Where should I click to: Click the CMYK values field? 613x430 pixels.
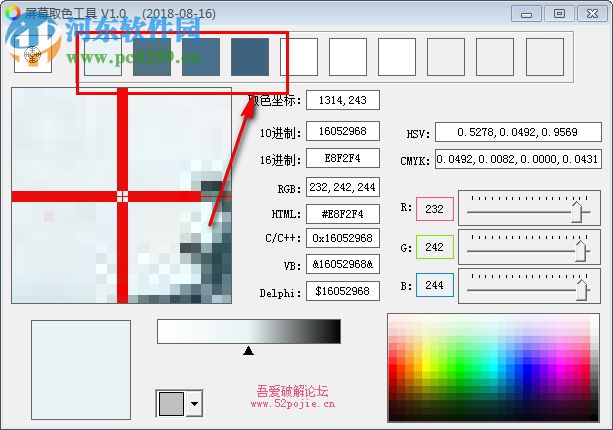click(518, 159)
